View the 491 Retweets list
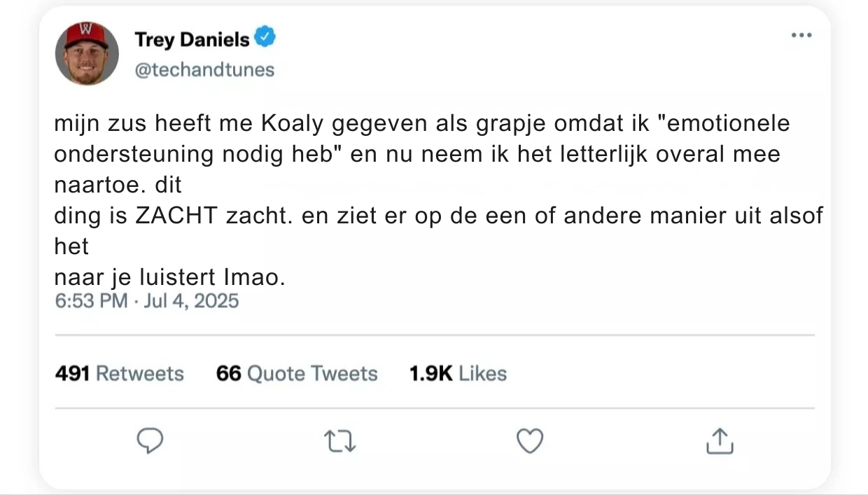 pos(119,373)
